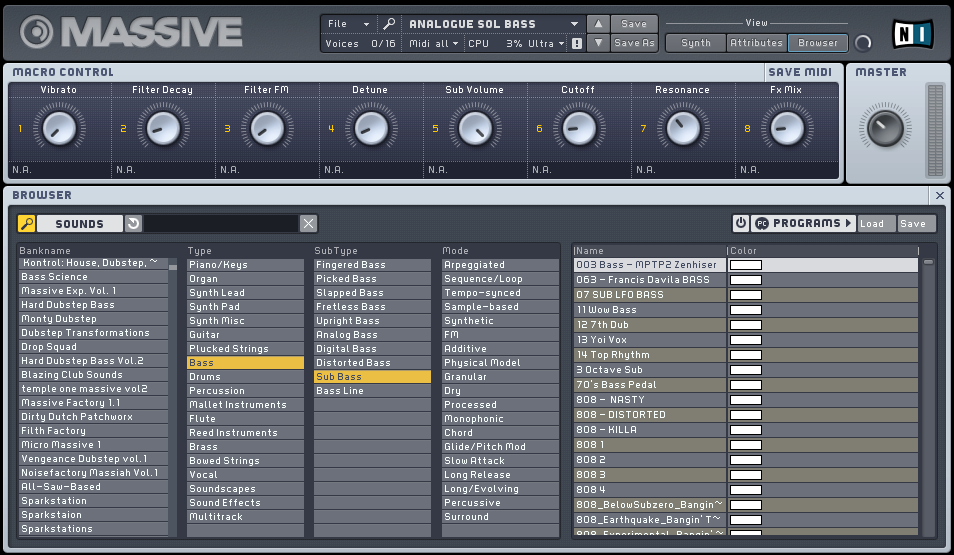Open the Midi all channel dropdown
The height and width of the screenshot is (555, 954).
click(433, 44)
